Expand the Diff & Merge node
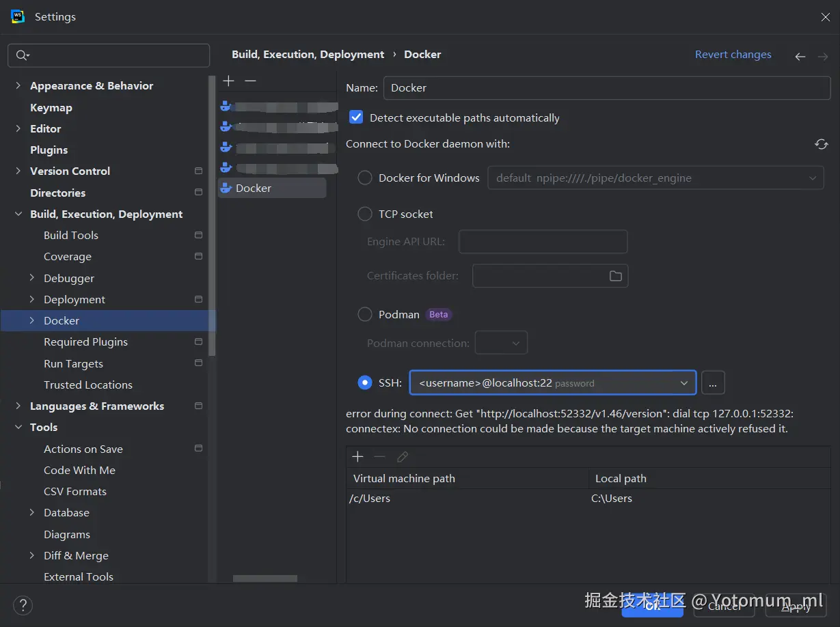Image resolution: width=840 pixels, height=627 pixels. 32,555
